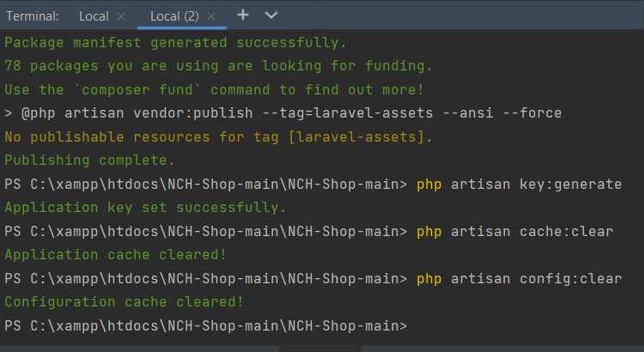Click the 'php artisan cache:clear' command
Image resolution: width=644 pixels, height=352 pixels.
click(515, 231)
